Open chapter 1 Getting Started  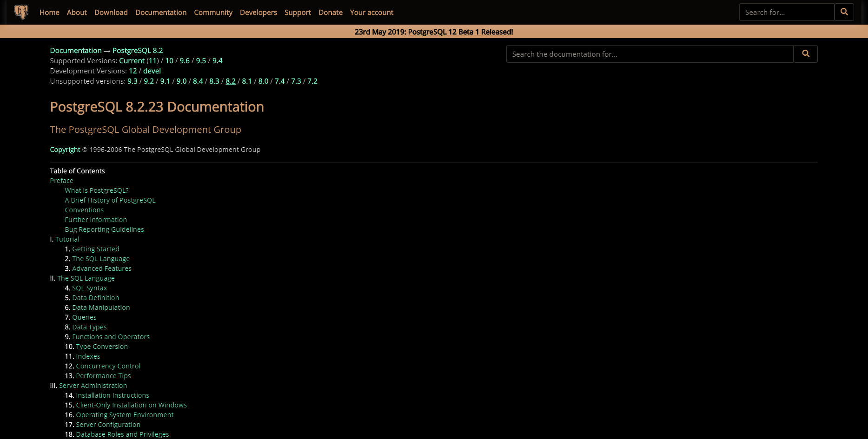pyautogui.click(x=95, y=249)
